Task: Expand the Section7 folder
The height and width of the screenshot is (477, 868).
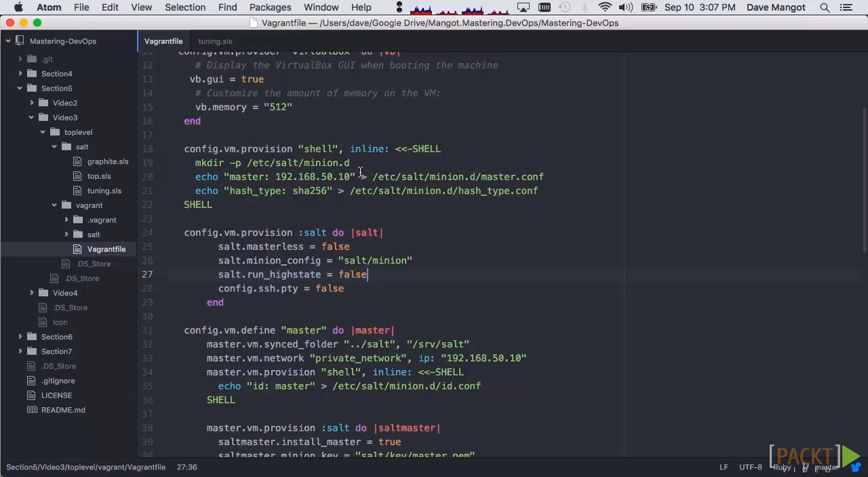Action: click(x=20, y=352)
